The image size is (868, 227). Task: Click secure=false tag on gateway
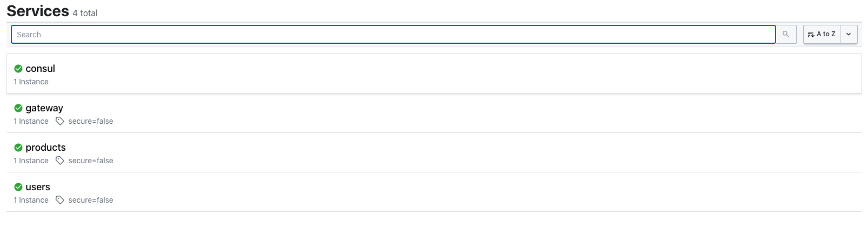click(91, 121)
